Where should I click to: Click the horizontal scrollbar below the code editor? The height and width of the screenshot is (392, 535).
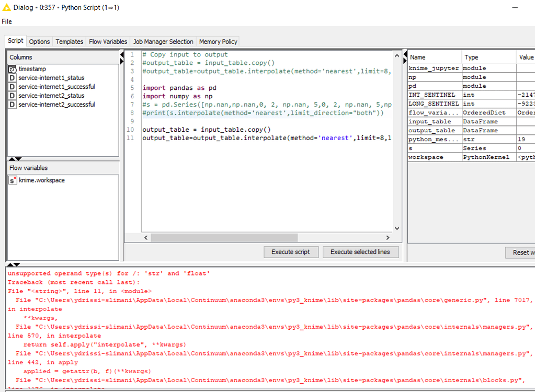pyautogui.click(x=224, y=238)
